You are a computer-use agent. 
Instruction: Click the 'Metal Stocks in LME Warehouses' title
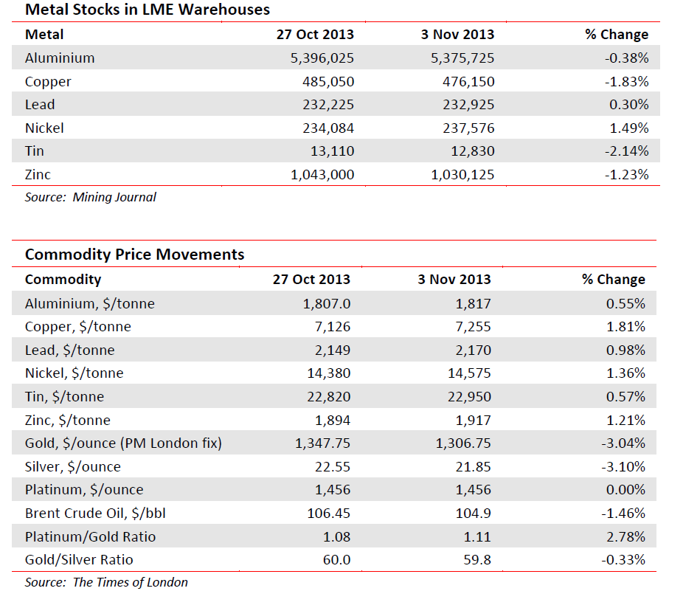[x=148, y=10]
